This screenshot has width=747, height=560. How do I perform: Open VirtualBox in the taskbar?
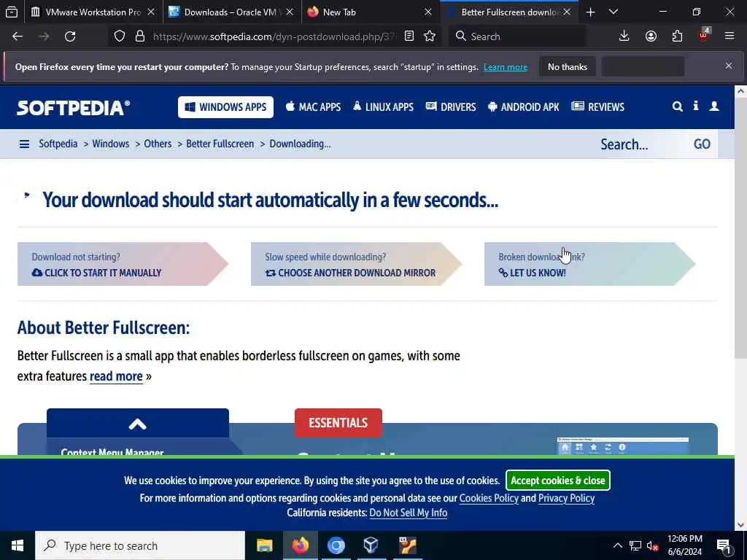371,545
